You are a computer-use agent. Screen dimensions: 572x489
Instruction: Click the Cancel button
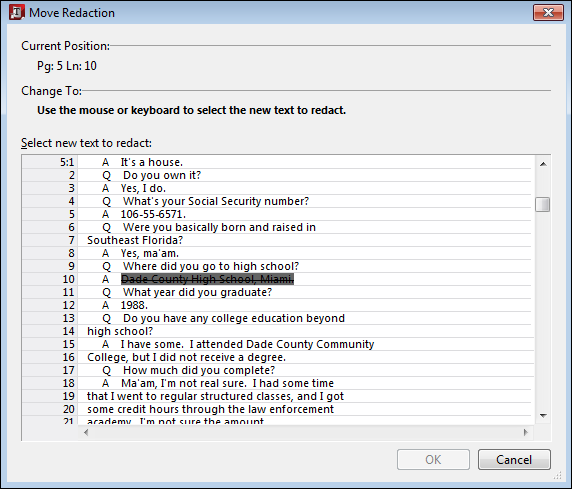[514, 459]
